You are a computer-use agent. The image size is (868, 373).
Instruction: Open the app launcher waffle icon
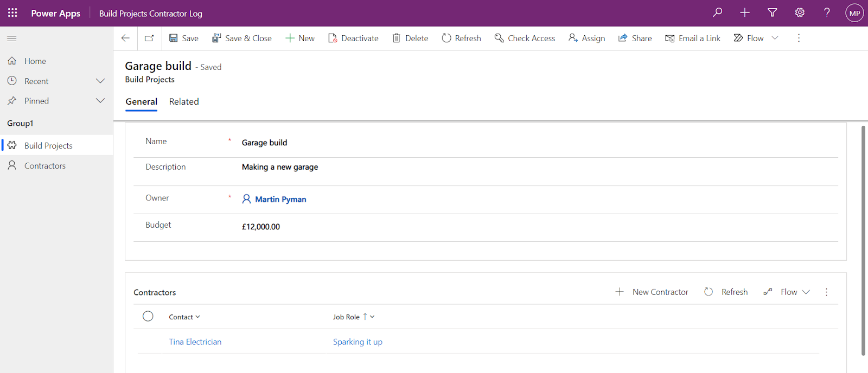pyautogui.click(x=12, y=12)
